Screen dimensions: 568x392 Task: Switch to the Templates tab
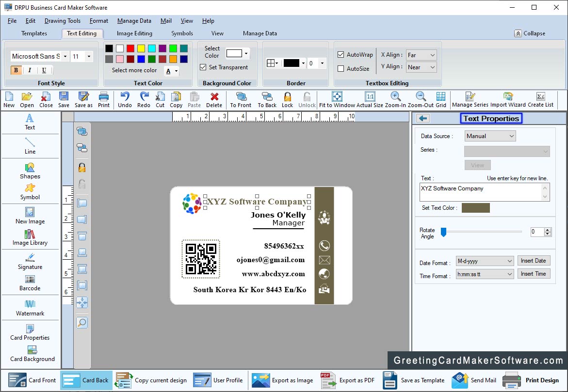(34, 33)
